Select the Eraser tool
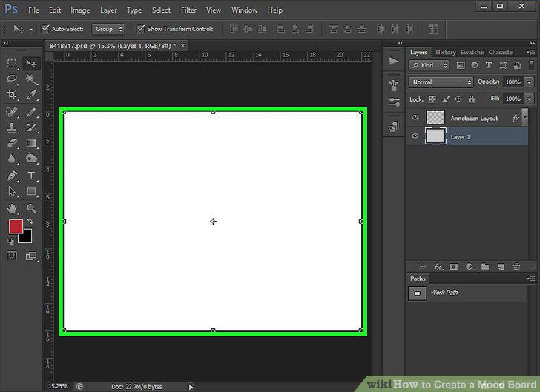 click(12, 143)
